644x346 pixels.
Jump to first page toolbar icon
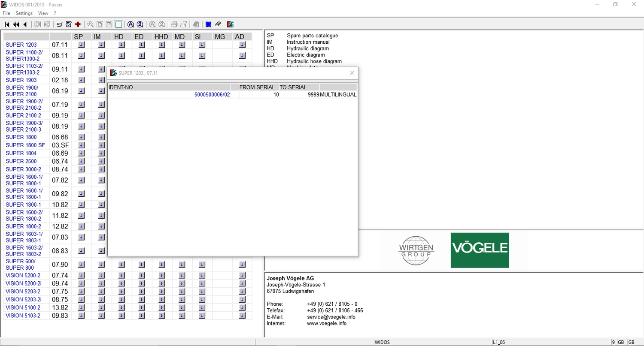click(x=7, y=24)
